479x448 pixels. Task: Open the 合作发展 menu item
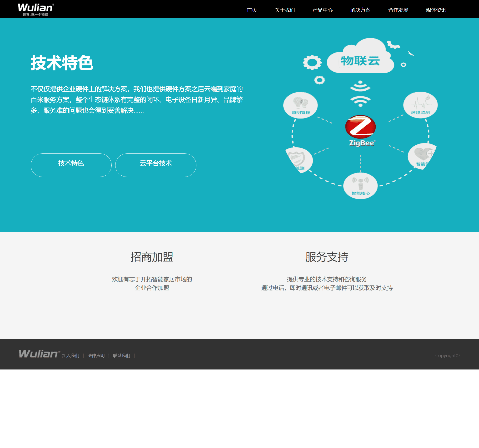pos(398,10)
